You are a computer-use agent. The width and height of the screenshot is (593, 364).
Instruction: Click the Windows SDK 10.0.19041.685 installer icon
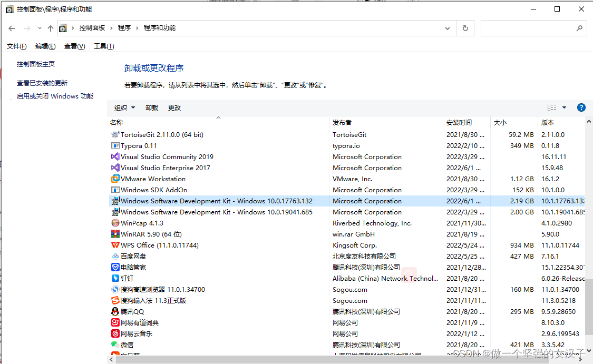tap(115, 212)
